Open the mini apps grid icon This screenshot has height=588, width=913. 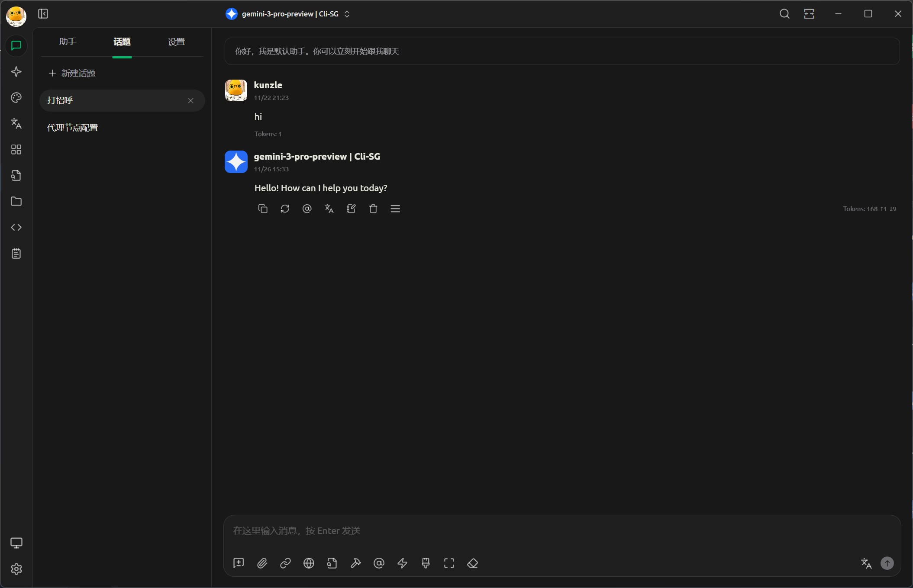tap(16, 149)
